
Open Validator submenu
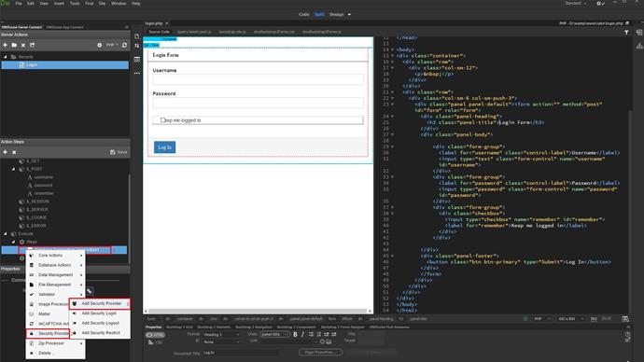tap(55, 294)
